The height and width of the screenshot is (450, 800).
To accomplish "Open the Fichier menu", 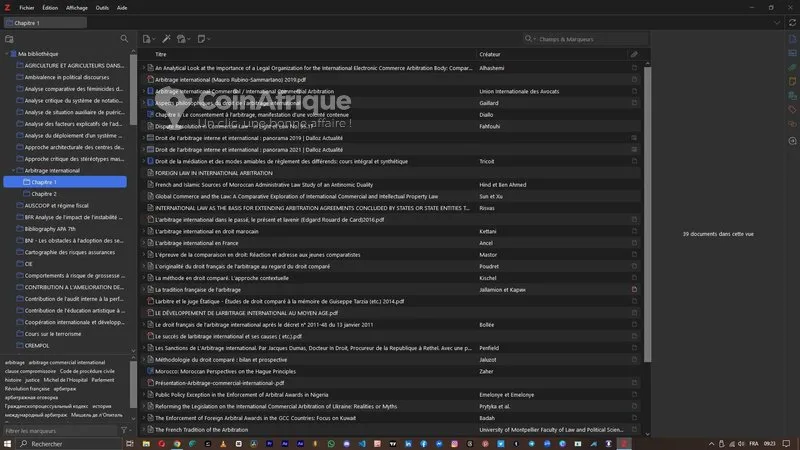I will coord(26,6).
